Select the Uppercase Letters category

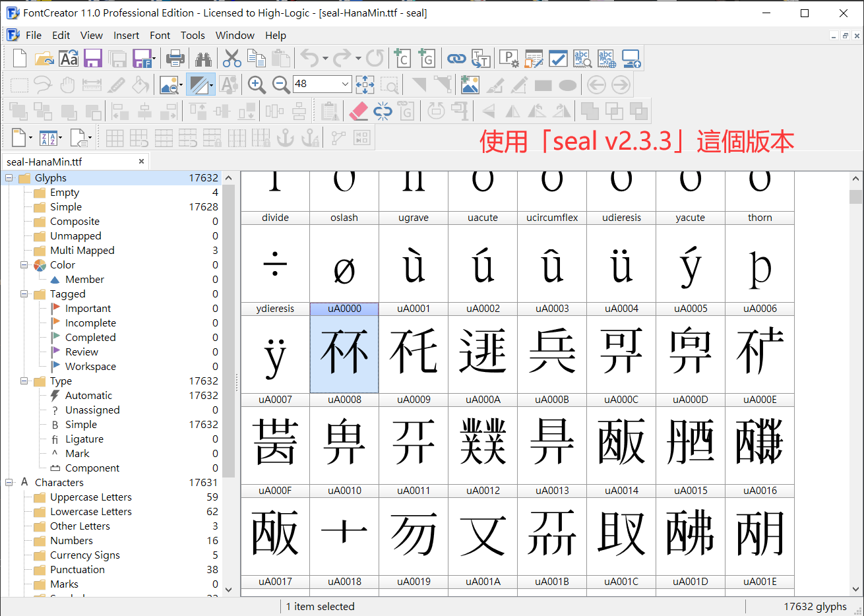tap(91, 497)
